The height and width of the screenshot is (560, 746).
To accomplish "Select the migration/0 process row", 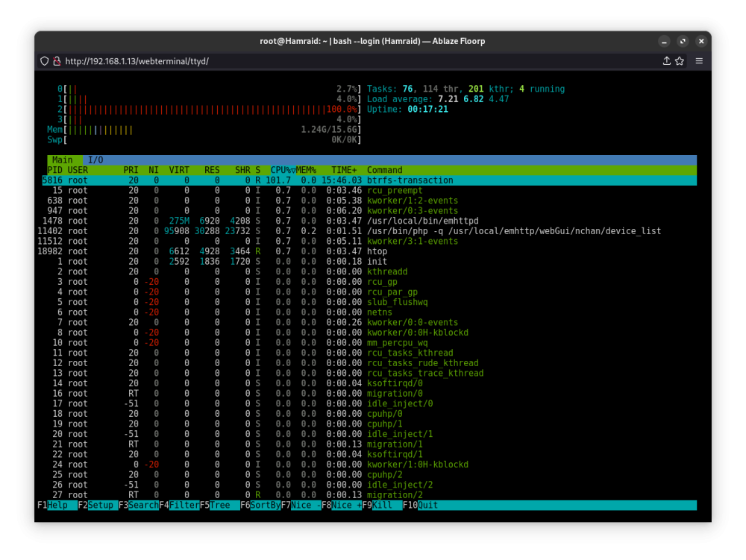I will coord(369,394).
